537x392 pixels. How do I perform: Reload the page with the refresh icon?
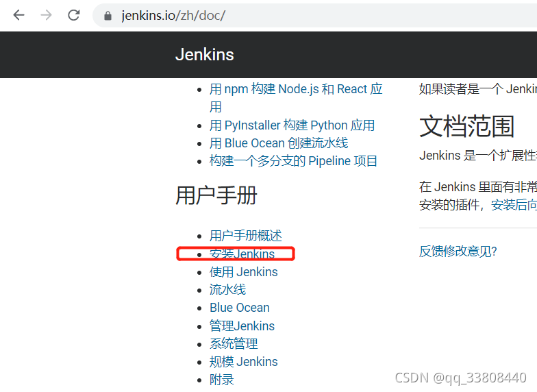[x=74, y=15]
